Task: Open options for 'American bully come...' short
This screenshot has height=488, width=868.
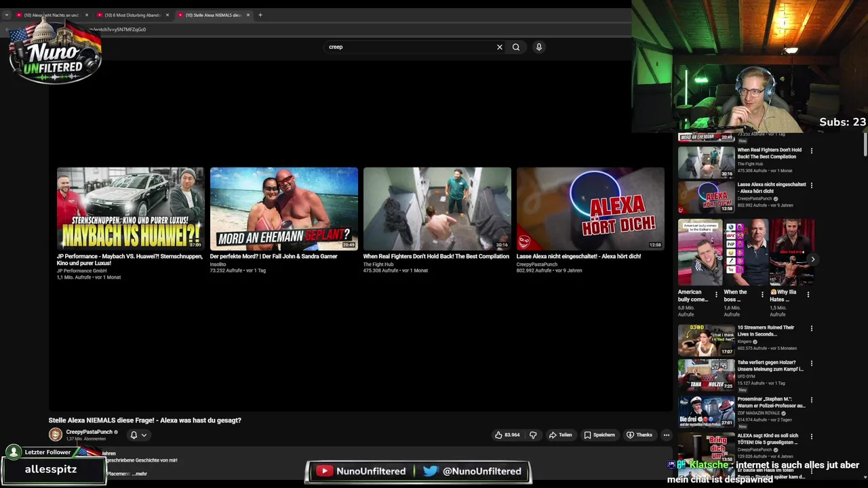Action: click(716, 295)
